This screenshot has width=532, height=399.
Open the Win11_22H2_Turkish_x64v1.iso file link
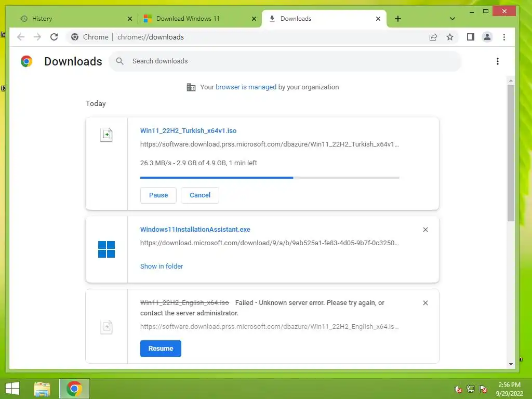(188, 130)
